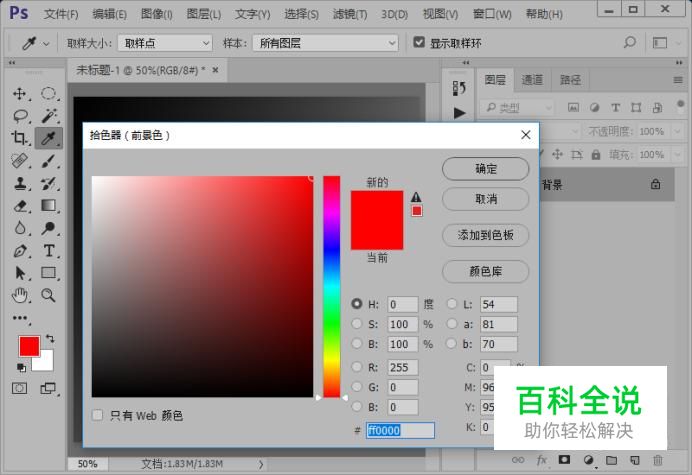
Task: Open the Sample Size dropdown
Action: [x=165, y=43]
